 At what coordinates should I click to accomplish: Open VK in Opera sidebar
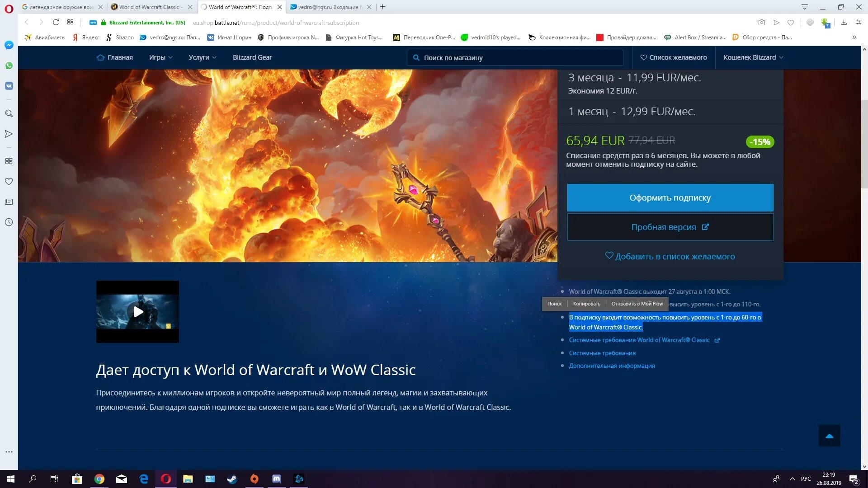(x=9, y=86)
